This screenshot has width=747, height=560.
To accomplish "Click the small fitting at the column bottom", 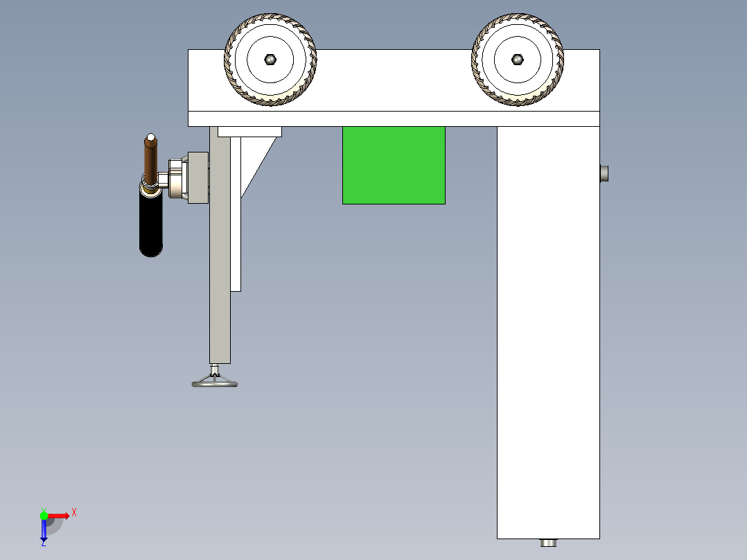I will pos(547,542).
